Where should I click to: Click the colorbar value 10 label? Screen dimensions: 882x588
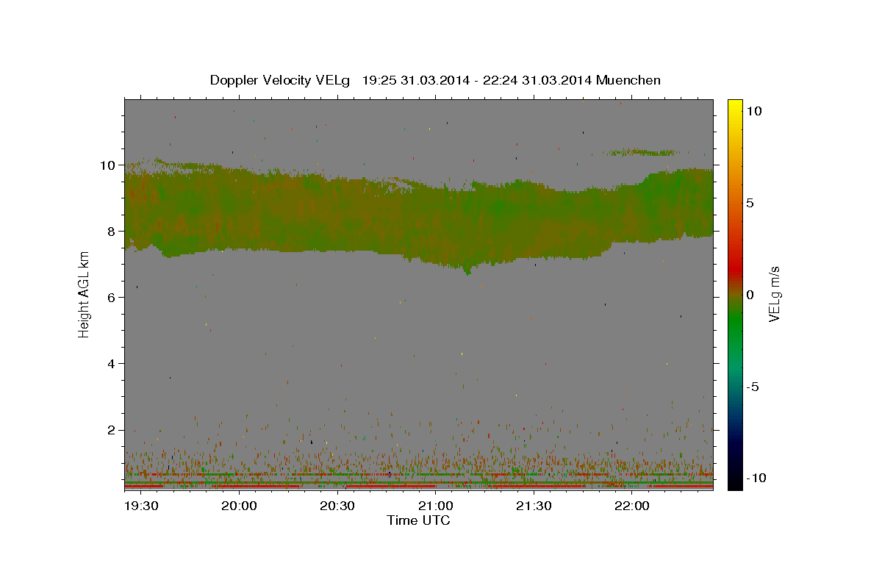754,111
